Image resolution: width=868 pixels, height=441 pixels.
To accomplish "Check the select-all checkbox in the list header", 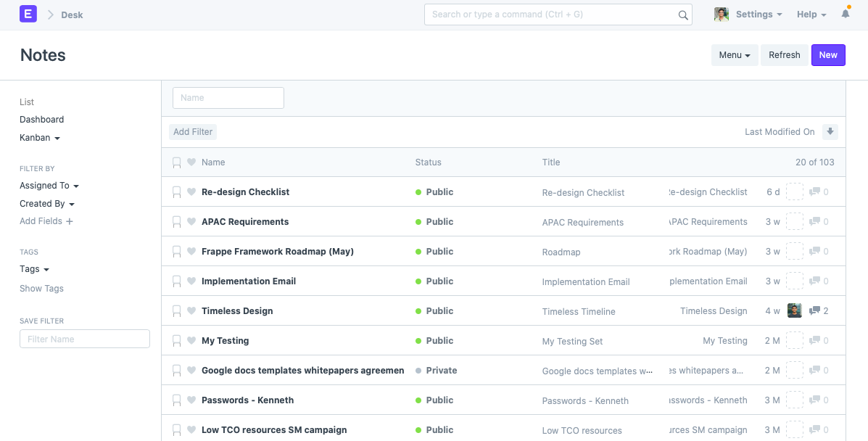I will 177,163.
